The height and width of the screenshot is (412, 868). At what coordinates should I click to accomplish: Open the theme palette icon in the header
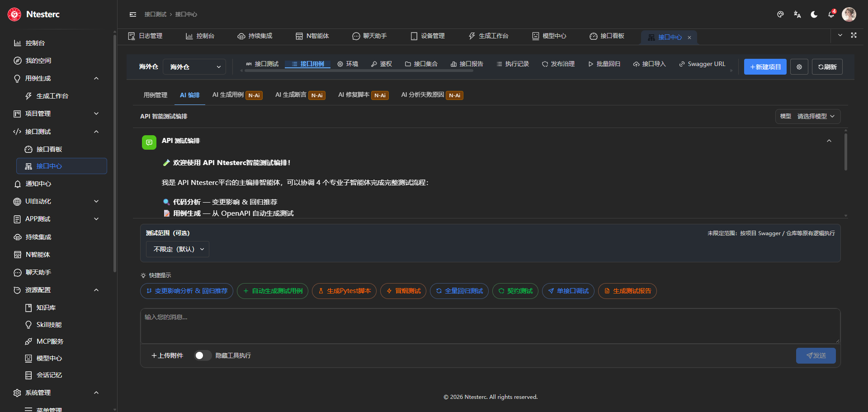coord(780,14)
